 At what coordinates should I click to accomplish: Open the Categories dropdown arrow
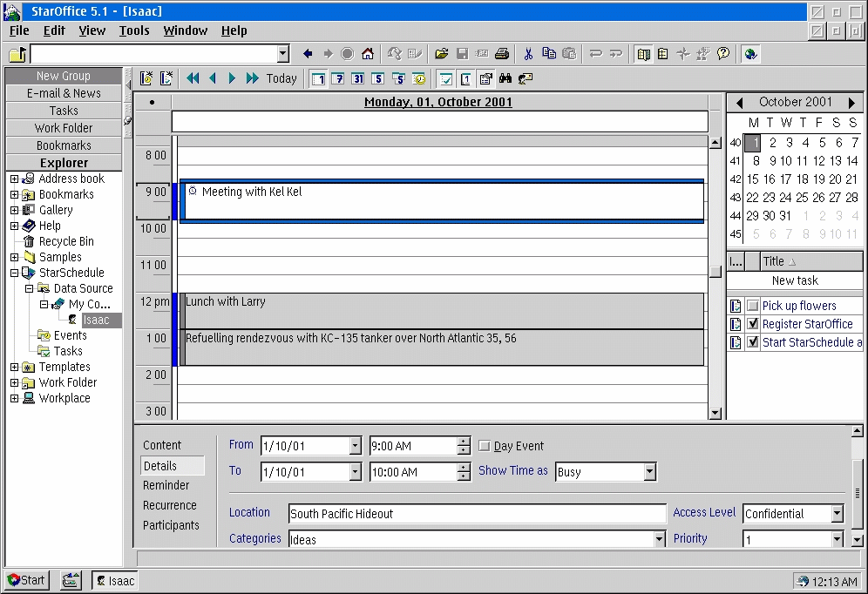659,538
